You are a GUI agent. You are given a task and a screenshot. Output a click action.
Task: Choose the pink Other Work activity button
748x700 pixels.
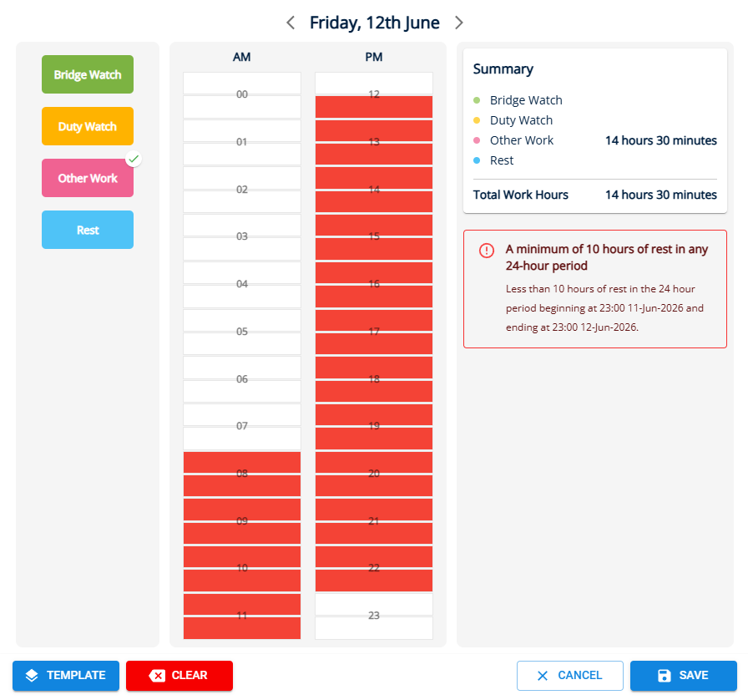point(88,178)
